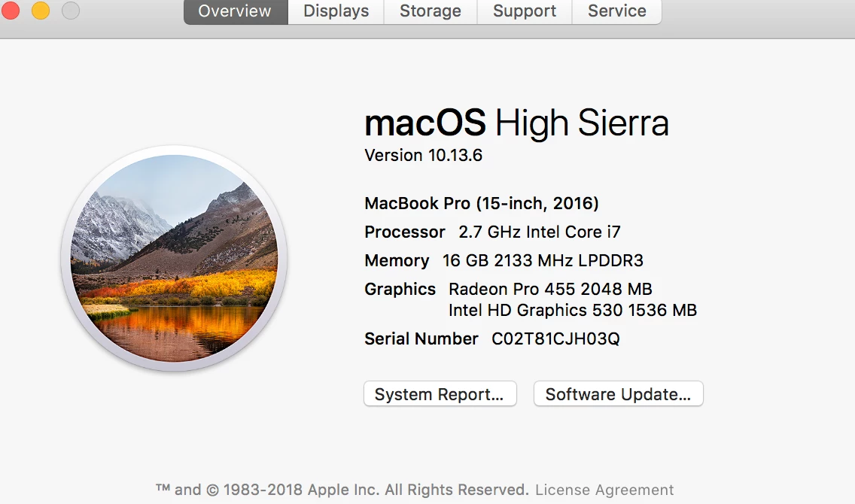
Task: Click the gray disabled zoom button
Action: 70,11
